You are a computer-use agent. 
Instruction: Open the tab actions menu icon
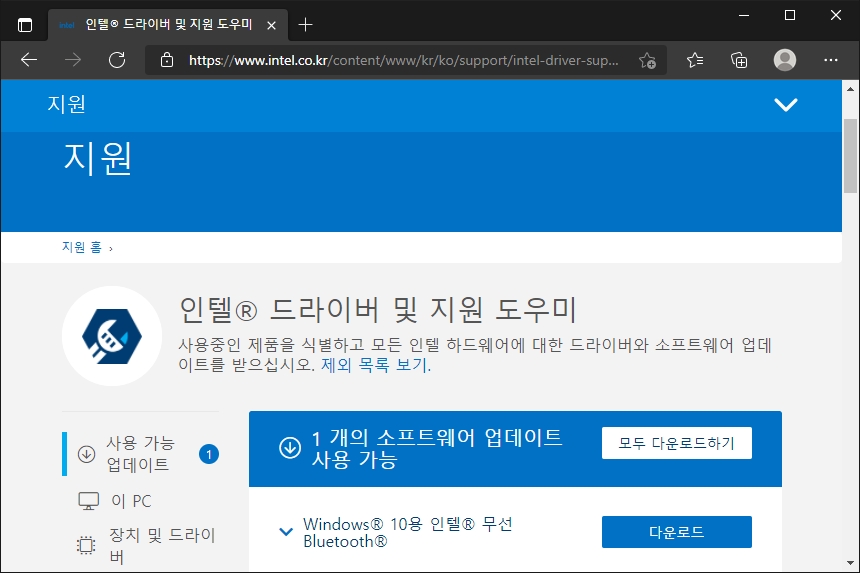25,25
